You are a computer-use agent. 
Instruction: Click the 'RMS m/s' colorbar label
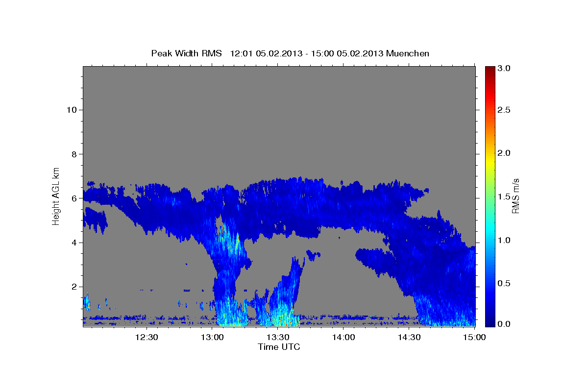pyautogui.click(x=515, y=196)
